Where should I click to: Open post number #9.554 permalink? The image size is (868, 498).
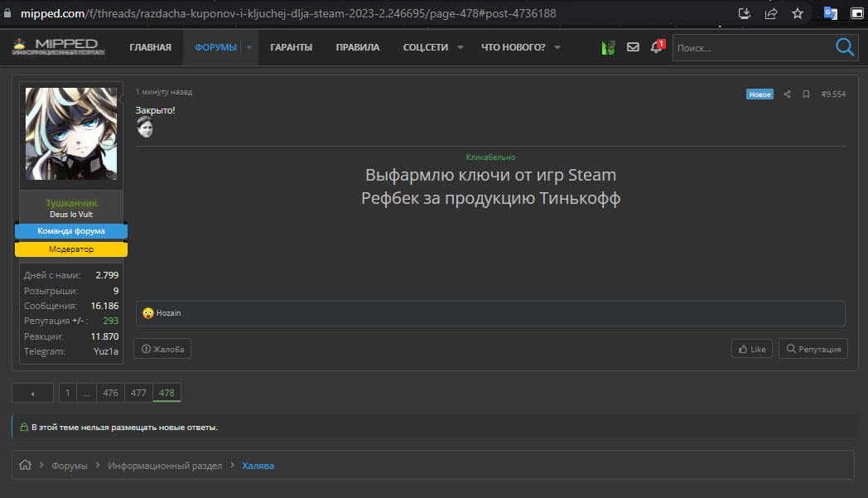pos(833,94)
